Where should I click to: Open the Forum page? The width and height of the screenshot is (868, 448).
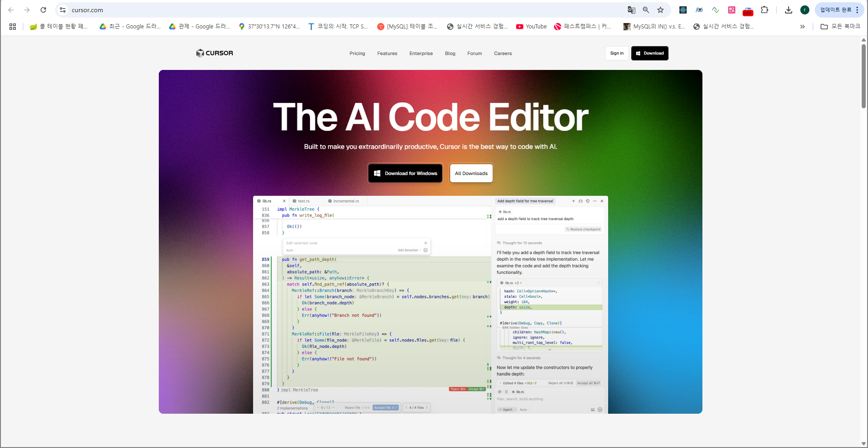pyautogui.click(x=475, y=53)
